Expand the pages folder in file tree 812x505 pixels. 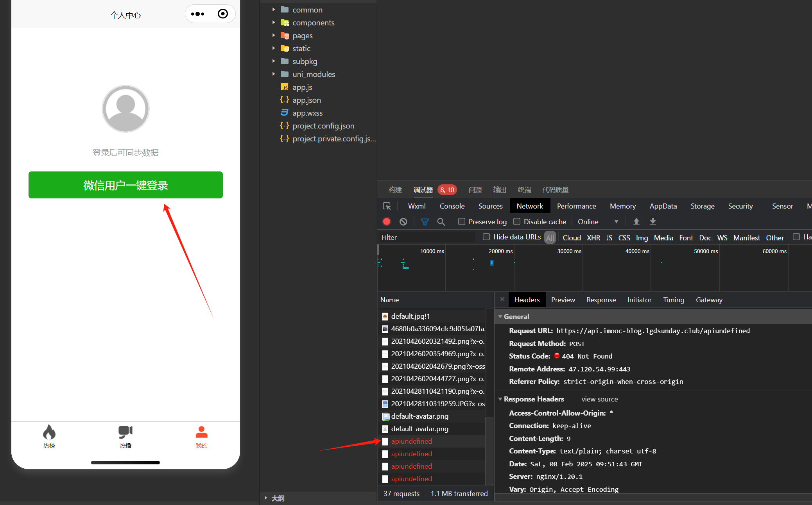274,36
